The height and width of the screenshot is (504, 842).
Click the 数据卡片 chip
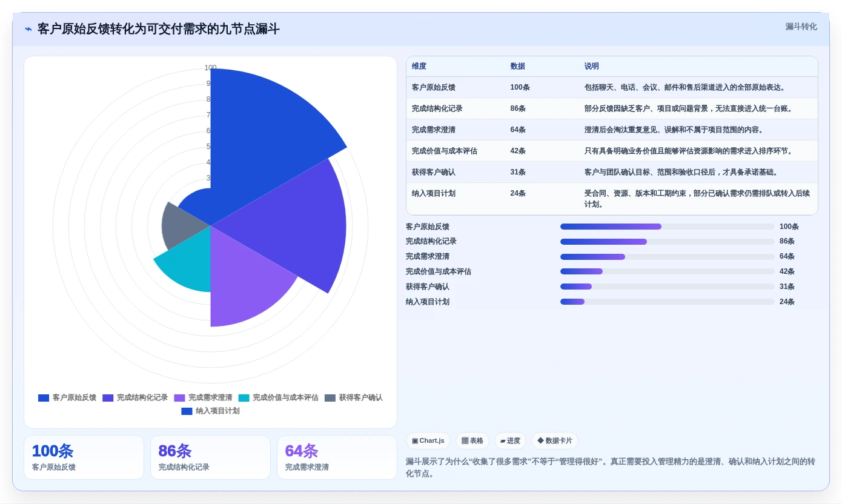point(555,441)
